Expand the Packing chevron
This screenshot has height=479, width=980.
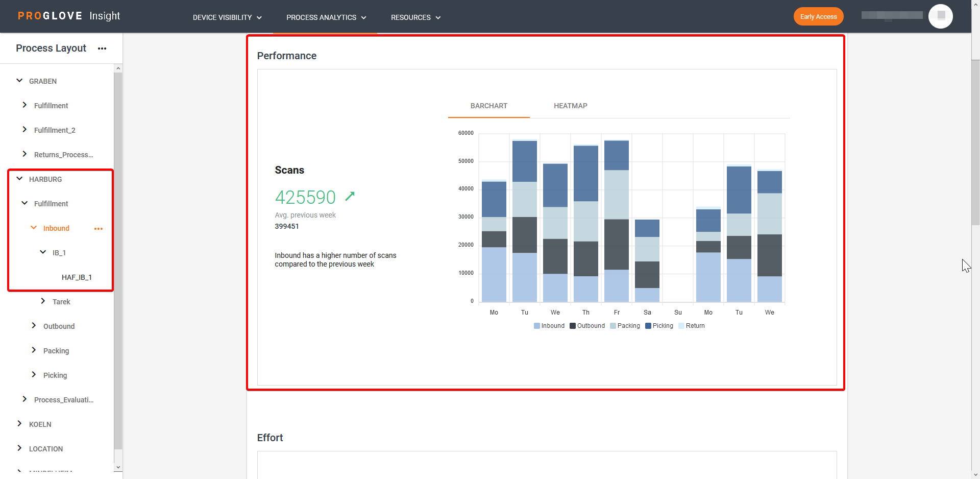tap(34, 350)
